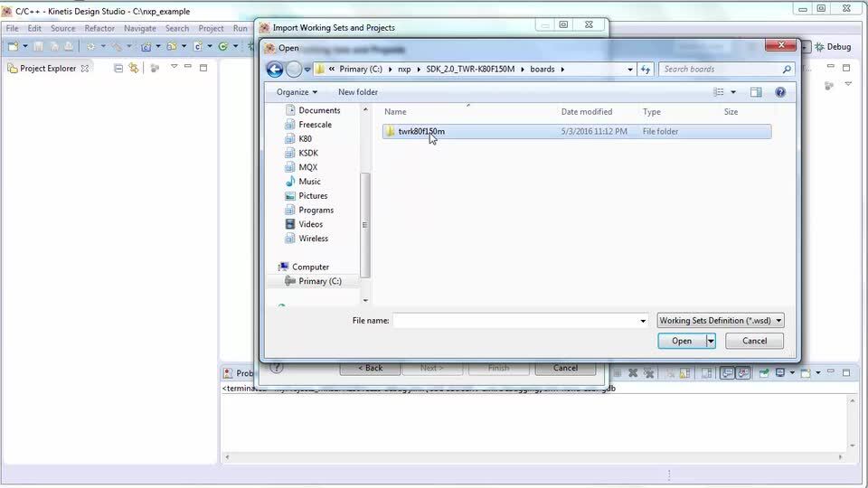The width and height of the screenshot is (868, 488).
Task: Open Project Explorer View Menu triangle
Action: pos(174,67)
